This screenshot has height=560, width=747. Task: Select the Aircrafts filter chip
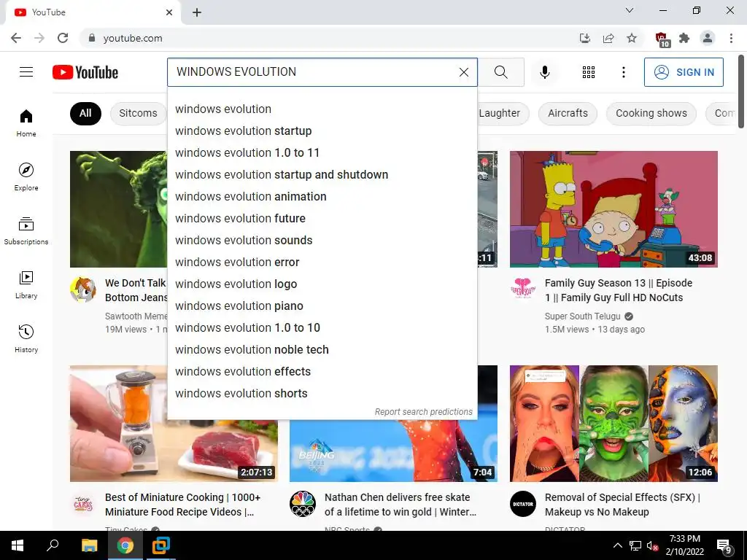[x=568, y=113]
